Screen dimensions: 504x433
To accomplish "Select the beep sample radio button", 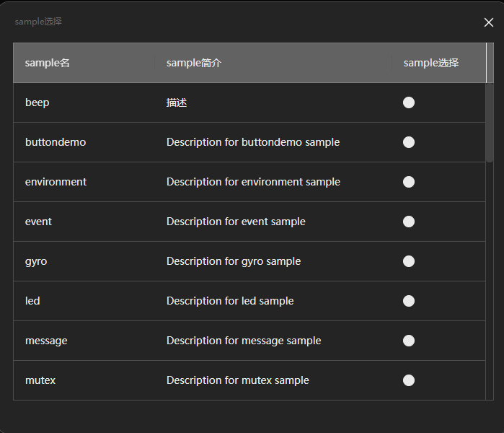I will (x=409, y=102).
